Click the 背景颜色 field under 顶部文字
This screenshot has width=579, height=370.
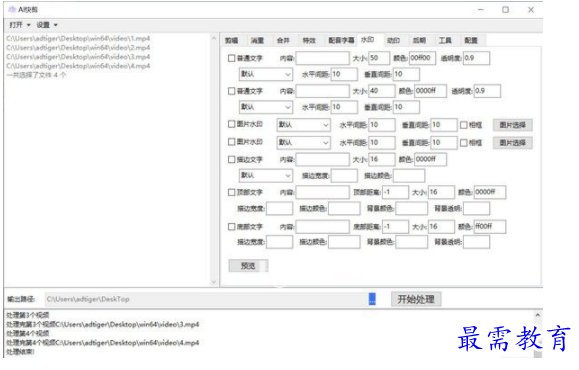(411, 209)
